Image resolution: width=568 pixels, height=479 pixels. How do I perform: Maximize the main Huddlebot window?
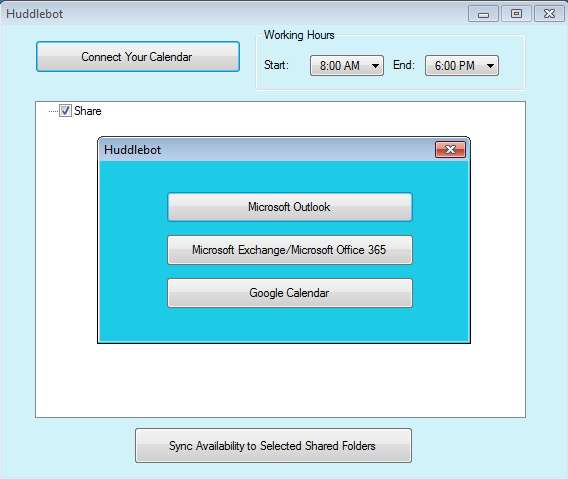[x=516, y=14]
